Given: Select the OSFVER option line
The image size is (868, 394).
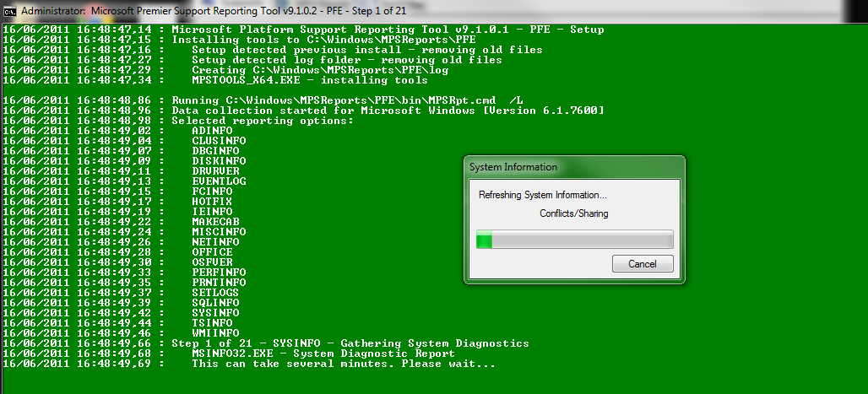Looking at the screenshot, I should pyautogui.click(x=117, y=262).
